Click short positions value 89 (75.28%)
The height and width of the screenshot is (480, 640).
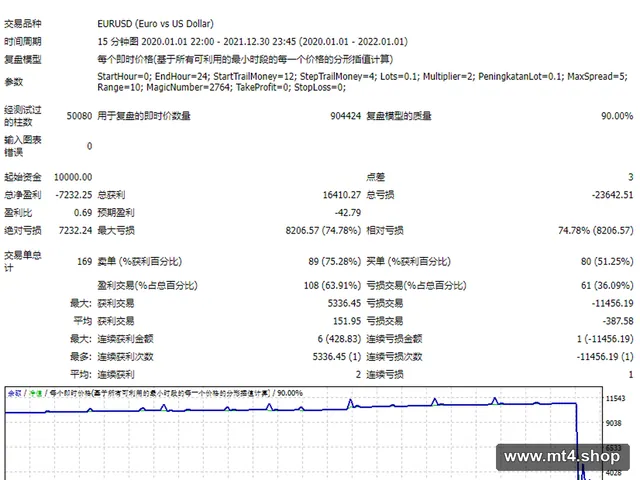pos(335,261)
